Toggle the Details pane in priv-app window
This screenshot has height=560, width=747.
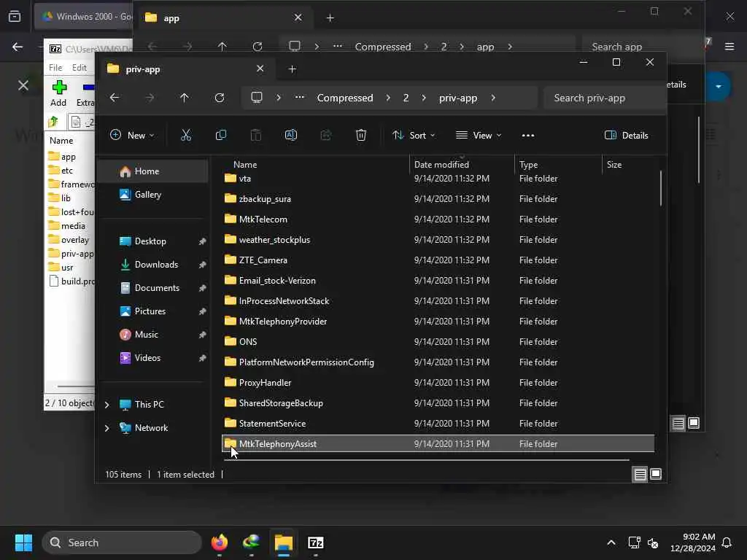coord(626,135)
